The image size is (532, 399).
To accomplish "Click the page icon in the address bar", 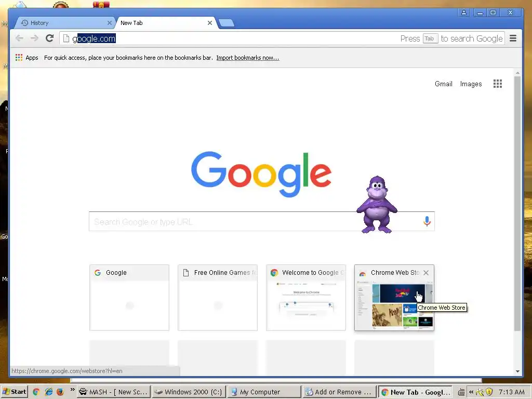I will pos(66,38).
